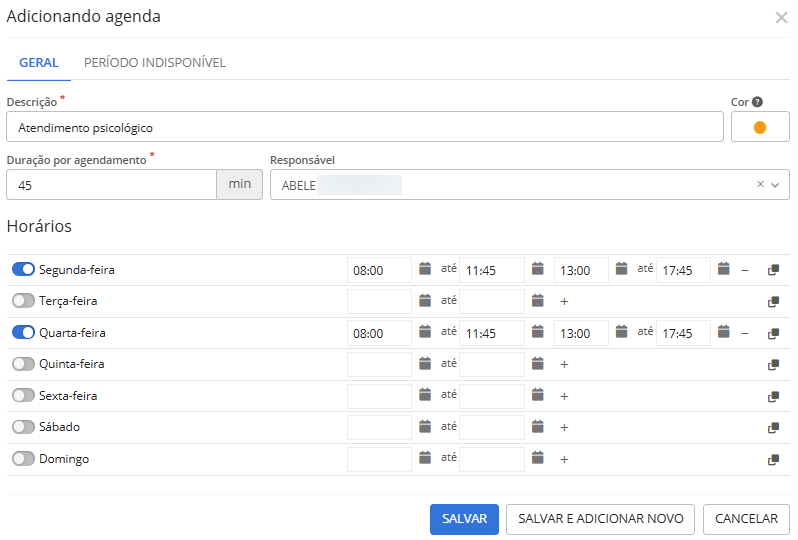Open start time picker for Terça-feira
Viewport: 798px width, 540px height.
click(x=425, y=301)
